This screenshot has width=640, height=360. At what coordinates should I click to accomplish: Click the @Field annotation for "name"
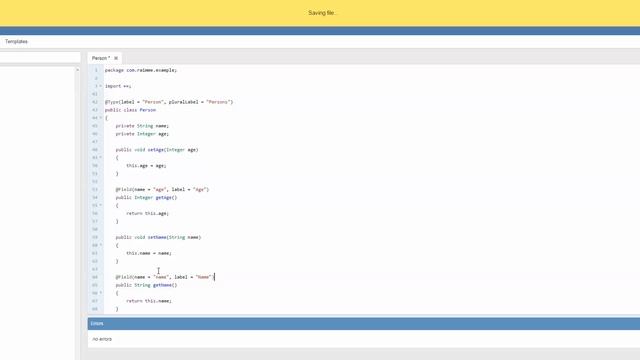[x=164, y=277]
